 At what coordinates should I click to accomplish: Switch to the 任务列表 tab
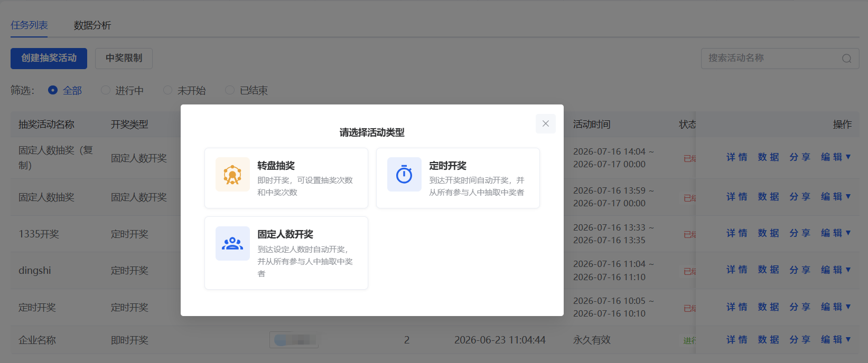coord(29,25)
